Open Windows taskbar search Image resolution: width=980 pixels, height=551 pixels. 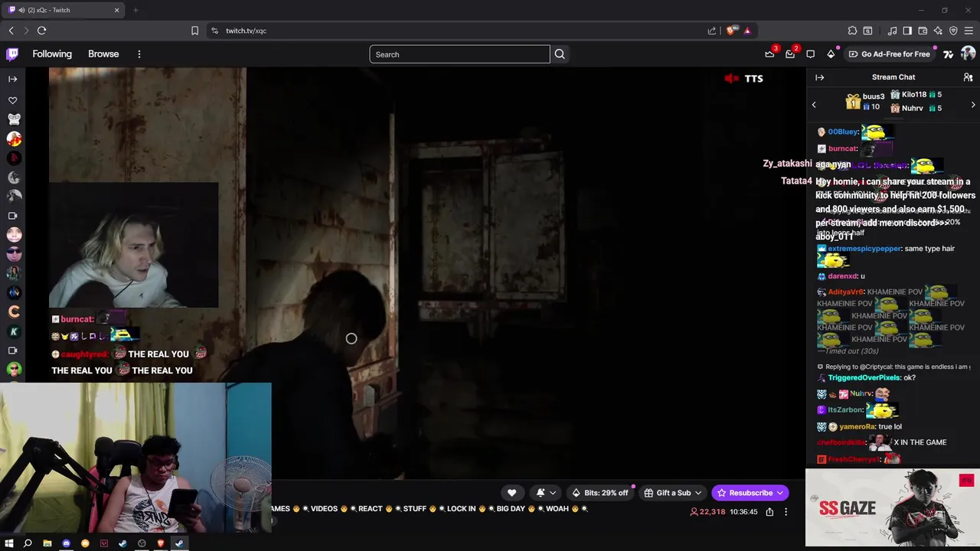(x=28, y=543)
